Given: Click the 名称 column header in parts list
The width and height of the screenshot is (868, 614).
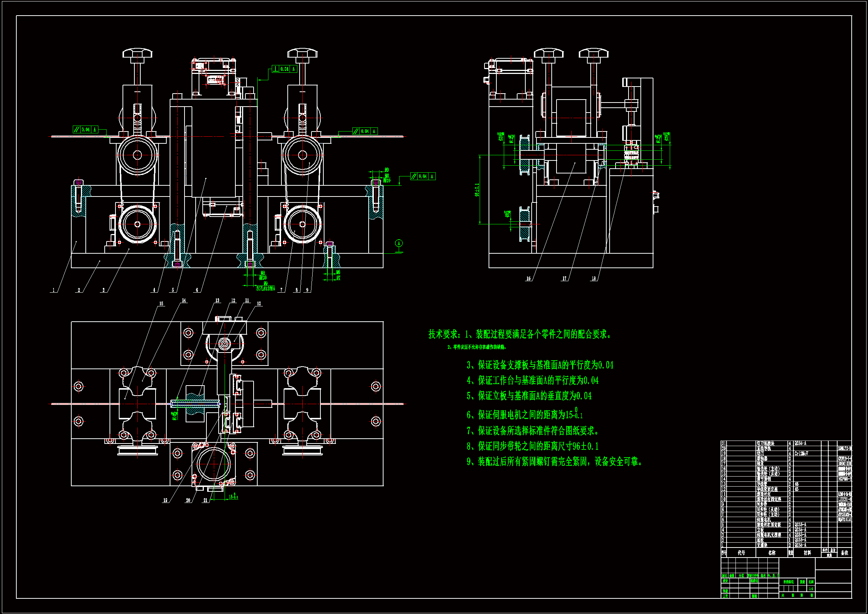Looking at the screenshot, I should pyautogui.click(x=771, y=553).
